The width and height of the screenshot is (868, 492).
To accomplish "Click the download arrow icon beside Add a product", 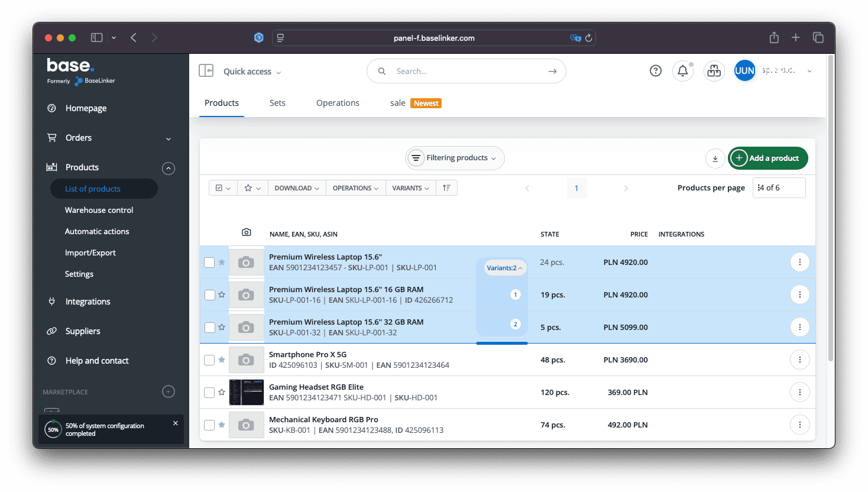I will point(715,158).
